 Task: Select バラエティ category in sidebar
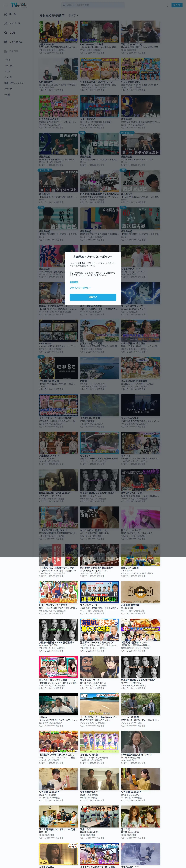coord(9,66)
